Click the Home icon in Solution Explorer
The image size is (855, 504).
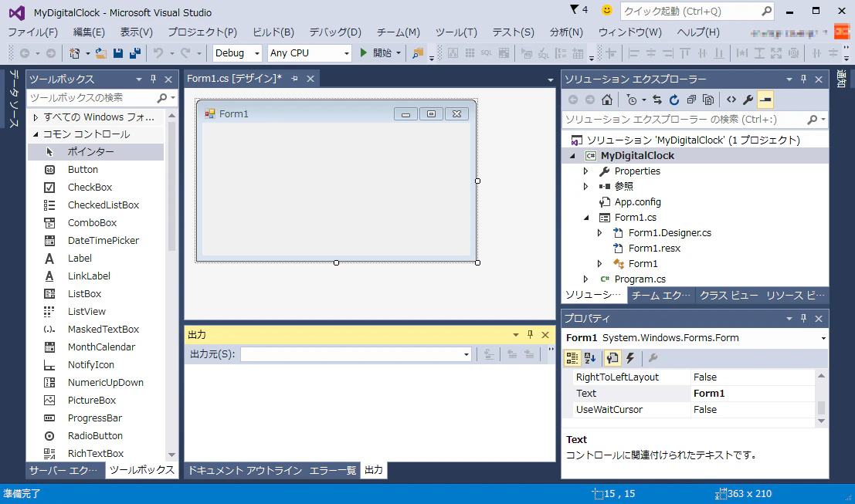tap(607, 100)
